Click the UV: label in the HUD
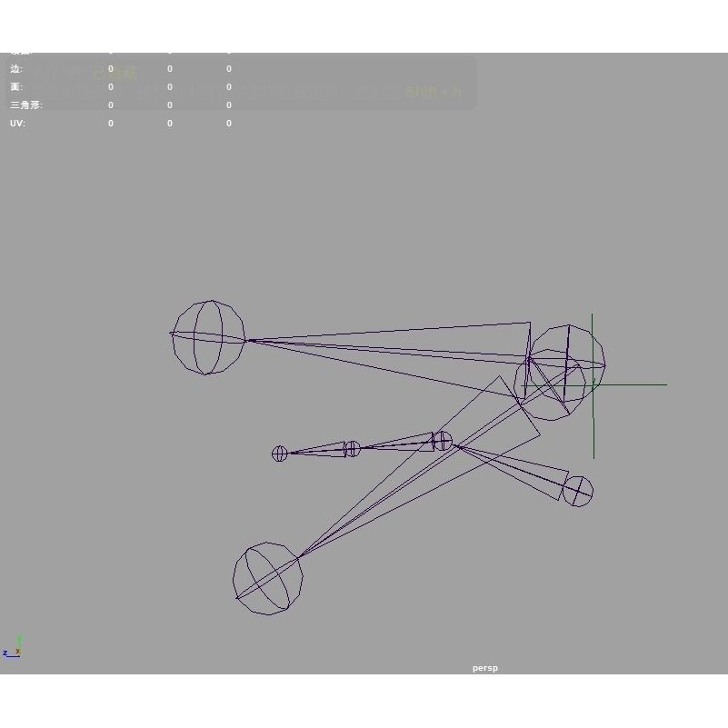The width and height of the screenshot is (728, 728). (x=17, y=123)
